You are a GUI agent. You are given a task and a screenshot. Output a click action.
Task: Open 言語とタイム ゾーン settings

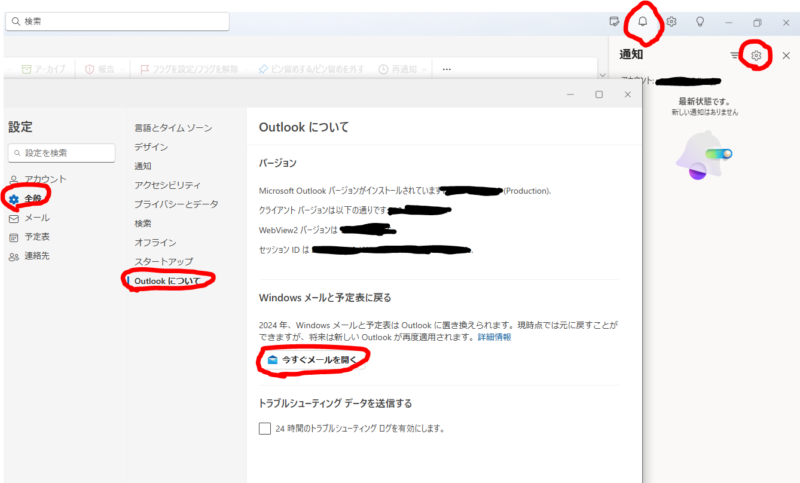coord(173,128)
